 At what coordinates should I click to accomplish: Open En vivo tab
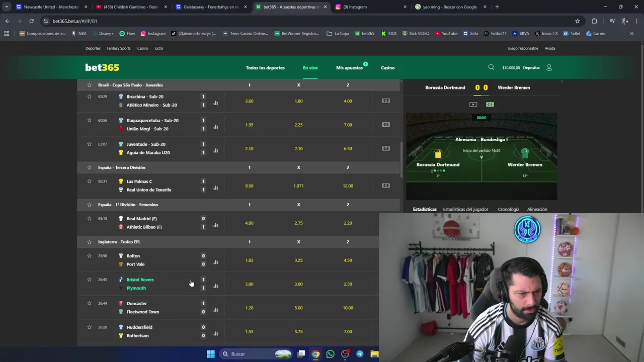(x=310, y=67)
